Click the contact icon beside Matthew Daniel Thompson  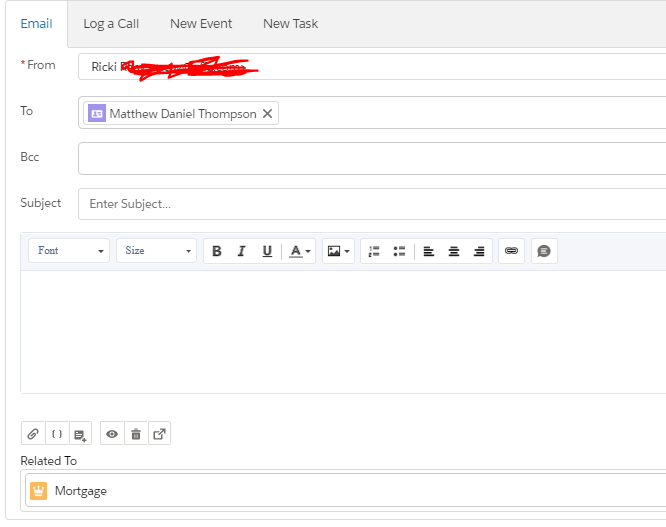click(97, 113)
